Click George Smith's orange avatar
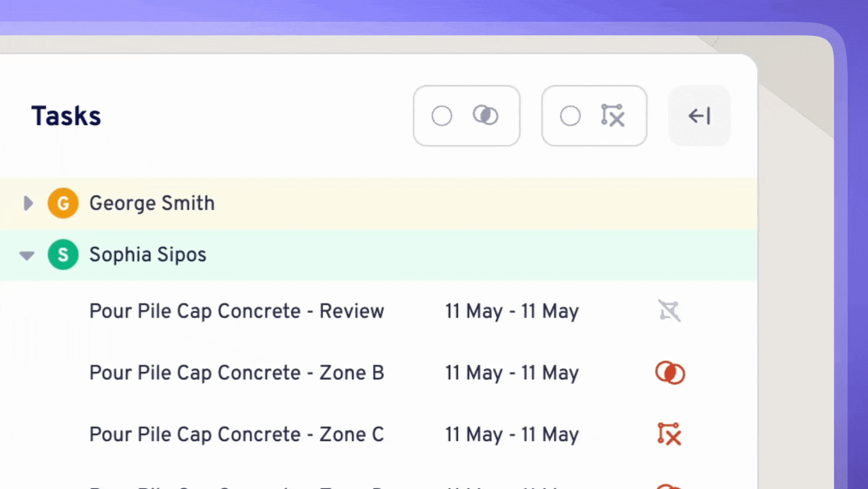The height and width of the screenshot is (489, 868). [63, 203]
